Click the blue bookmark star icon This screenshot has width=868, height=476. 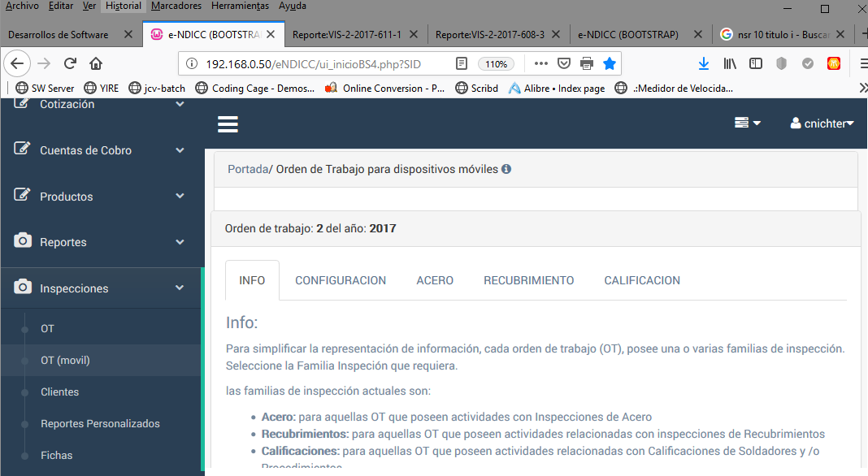coord(609,63)
